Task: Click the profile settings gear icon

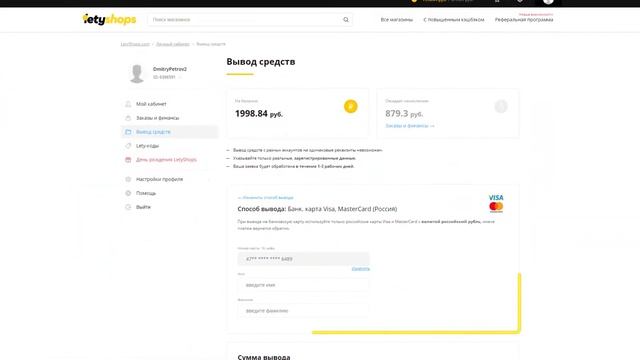Action: pos(128,179)
